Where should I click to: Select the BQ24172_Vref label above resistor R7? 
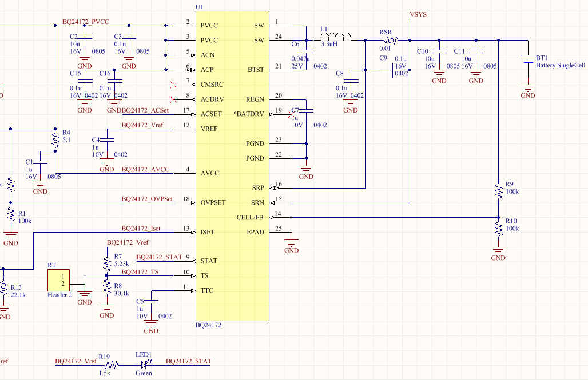click(x=128, y=242)
